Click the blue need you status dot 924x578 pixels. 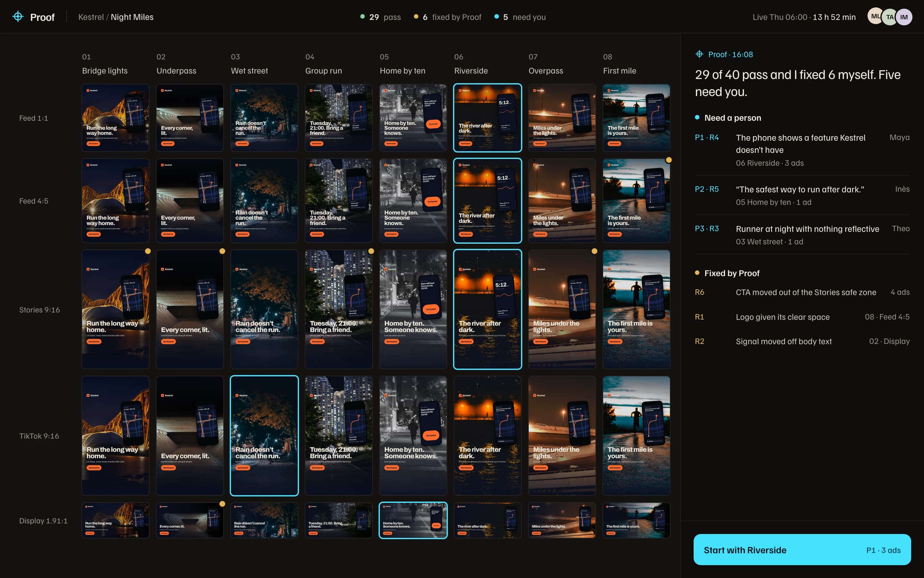pyautogui.click(x=496, y=17)
